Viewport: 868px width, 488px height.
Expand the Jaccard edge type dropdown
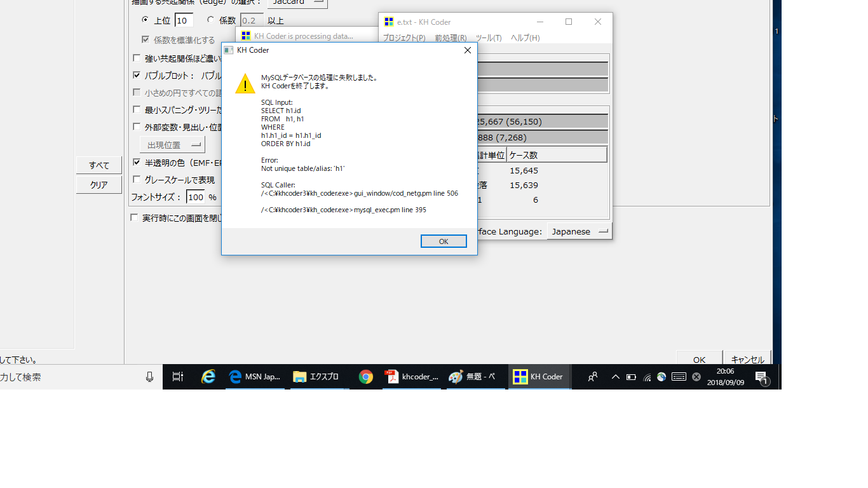297,3
